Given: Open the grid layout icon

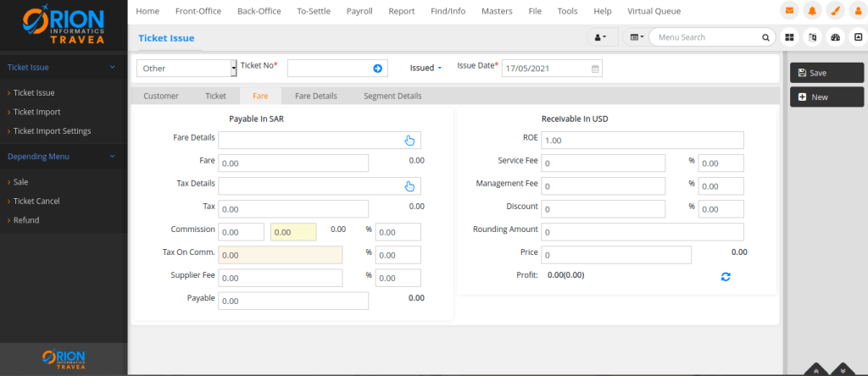Looking at the screenshot, I should point(789,37).
